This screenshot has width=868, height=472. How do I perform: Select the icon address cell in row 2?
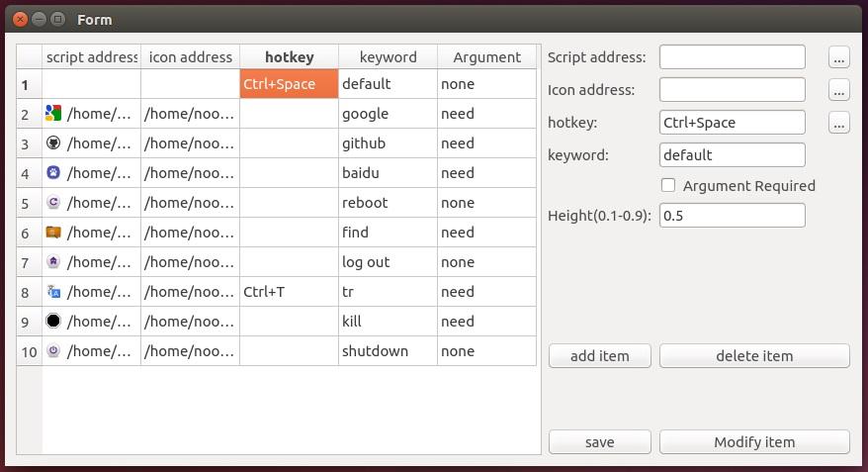191,114
